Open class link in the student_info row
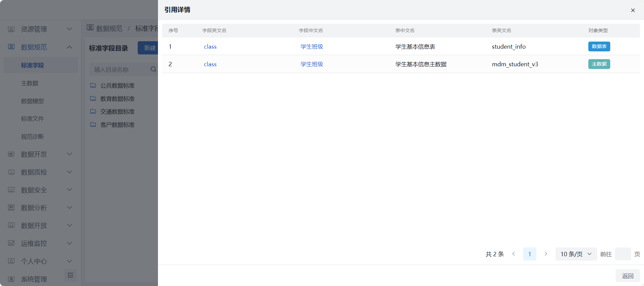 (210, 47)
